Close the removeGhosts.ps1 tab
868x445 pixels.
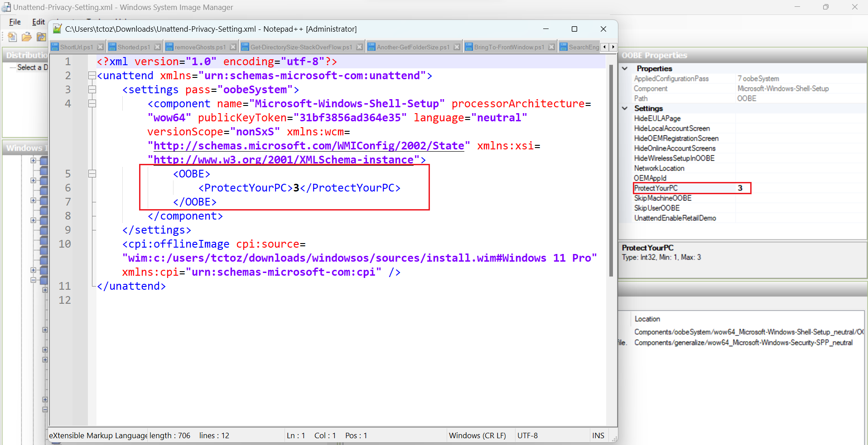pos(233,47)
